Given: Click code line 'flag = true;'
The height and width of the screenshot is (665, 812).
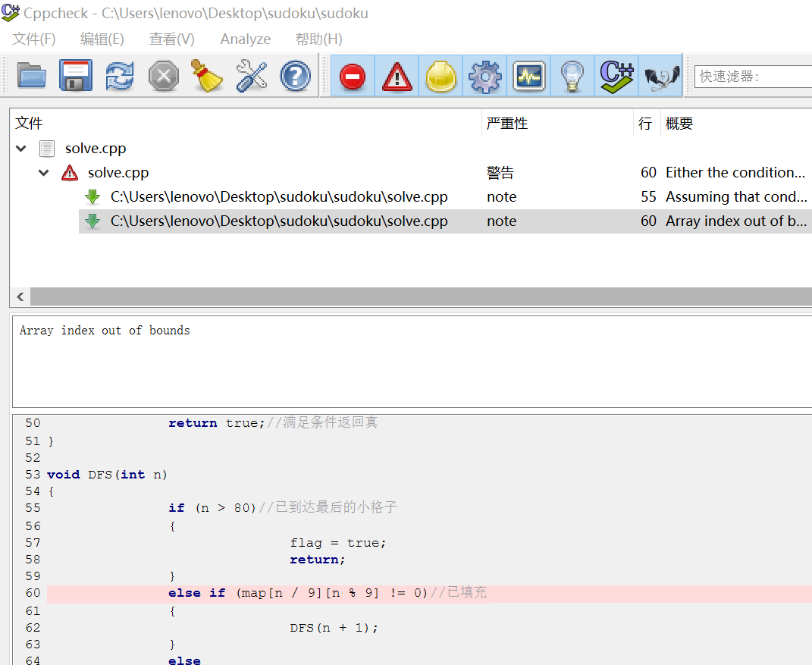Looking at the screenshot, I should click(x=338, y=543).
